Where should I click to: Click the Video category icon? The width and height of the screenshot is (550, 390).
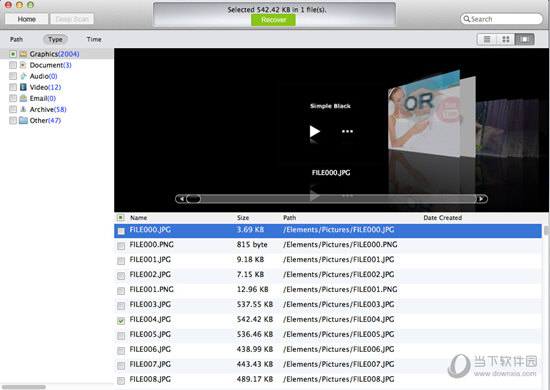(x=23, y=87)
